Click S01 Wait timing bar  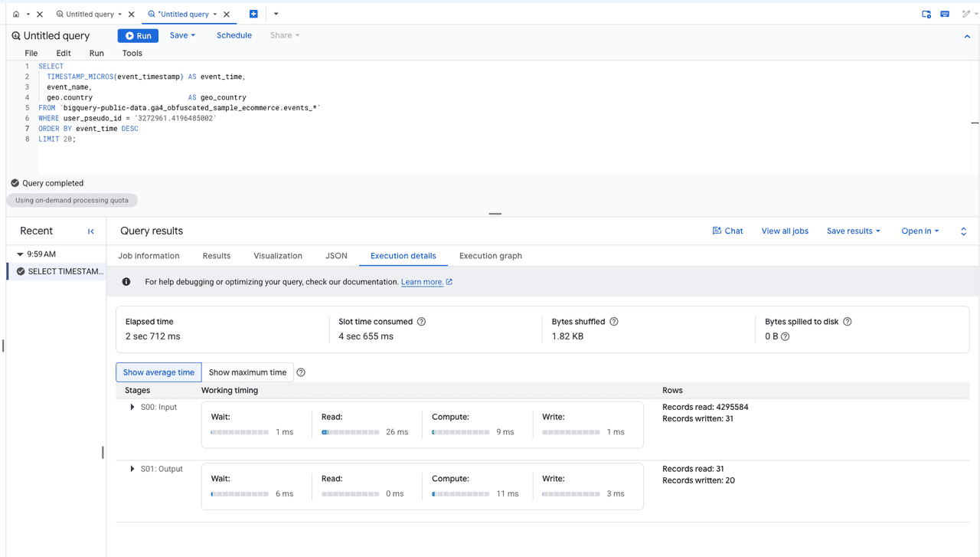coord(240,493)
